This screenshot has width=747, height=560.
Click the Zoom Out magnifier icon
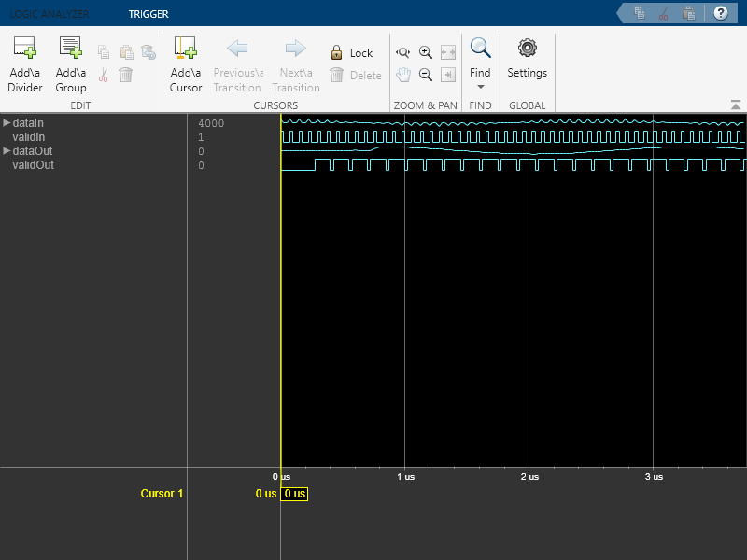coord(426,75)
